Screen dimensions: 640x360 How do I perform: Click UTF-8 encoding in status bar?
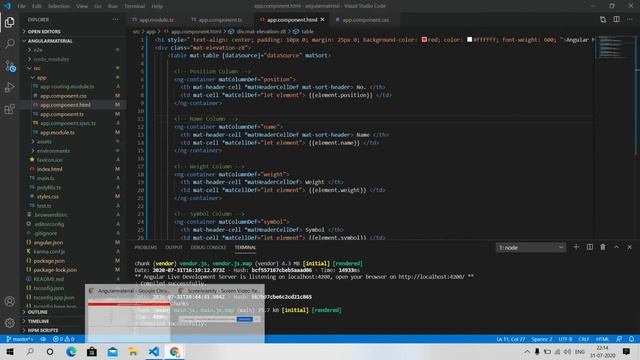565,339
